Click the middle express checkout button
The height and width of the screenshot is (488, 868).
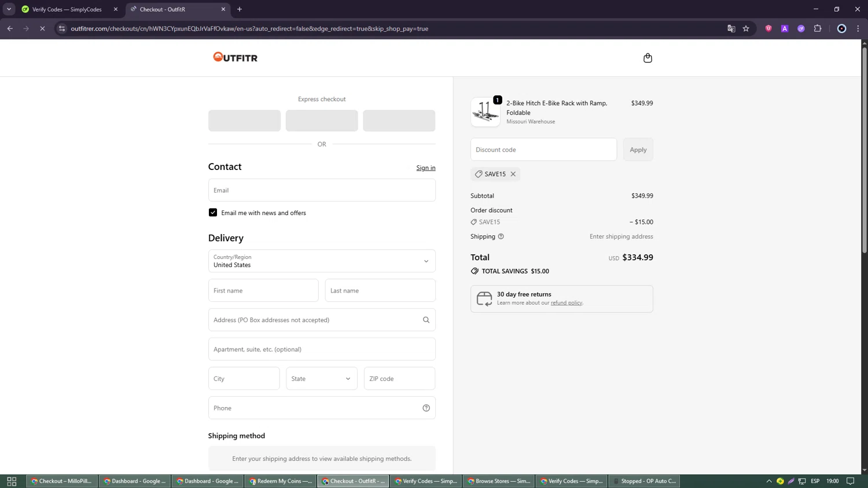click(322, 121)
